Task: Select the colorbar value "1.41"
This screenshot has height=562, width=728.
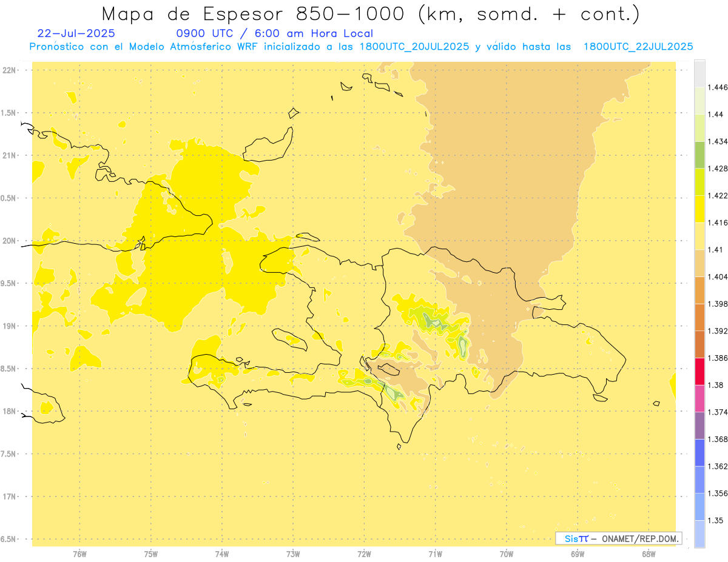Action: (x=715, y=250)
